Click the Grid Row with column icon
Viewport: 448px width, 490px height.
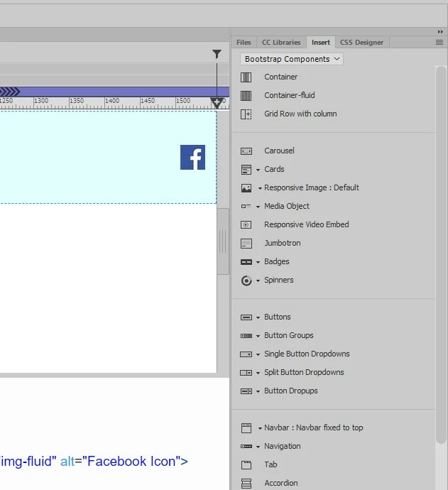pos(246,114)
